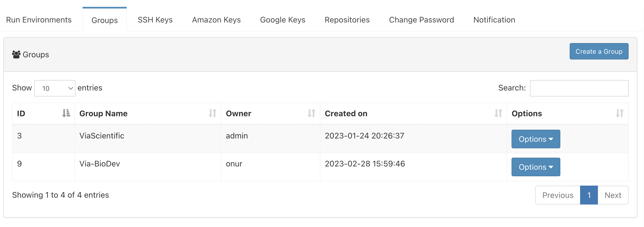Viewport: 644px width, 227px height.
Task: Sort by Owner using its sort icon
Action: click(311, 113)
